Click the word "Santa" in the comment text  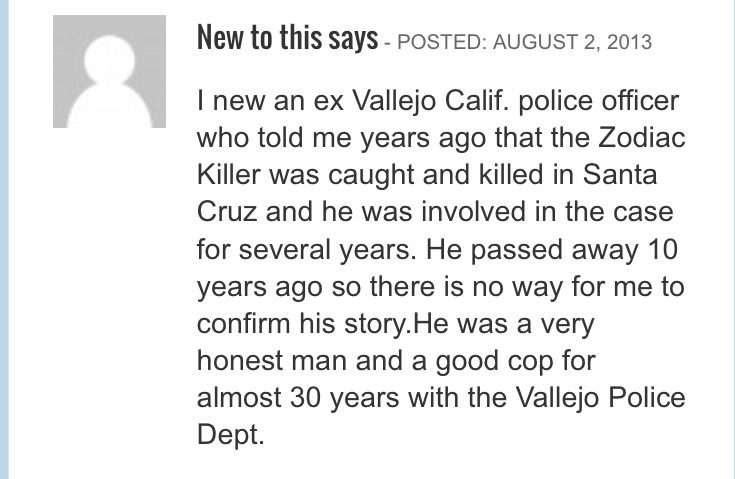620,174
